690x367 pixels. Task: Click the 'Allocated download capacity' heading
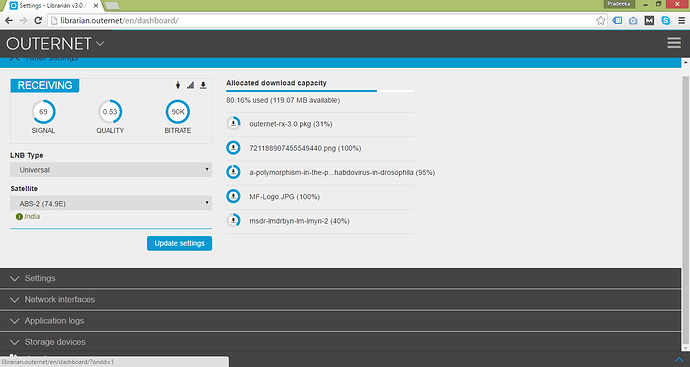tap(276, 83)
